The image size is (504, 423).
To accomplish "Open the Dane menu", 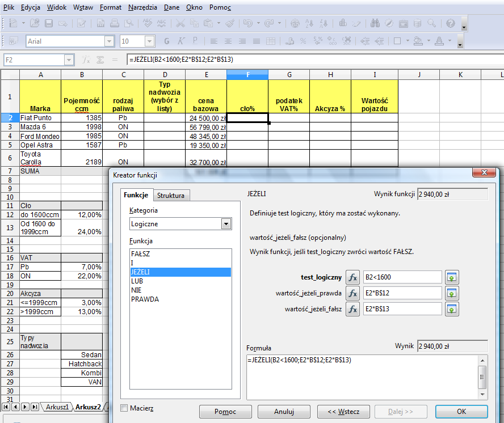I will click(x=171, y=7).
